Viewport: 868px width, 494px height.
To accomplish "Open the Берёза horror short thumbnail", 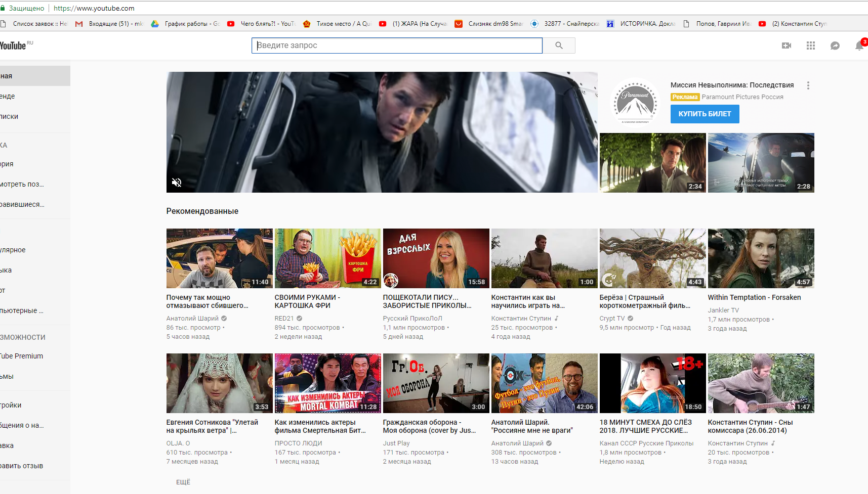I will 653,258.
